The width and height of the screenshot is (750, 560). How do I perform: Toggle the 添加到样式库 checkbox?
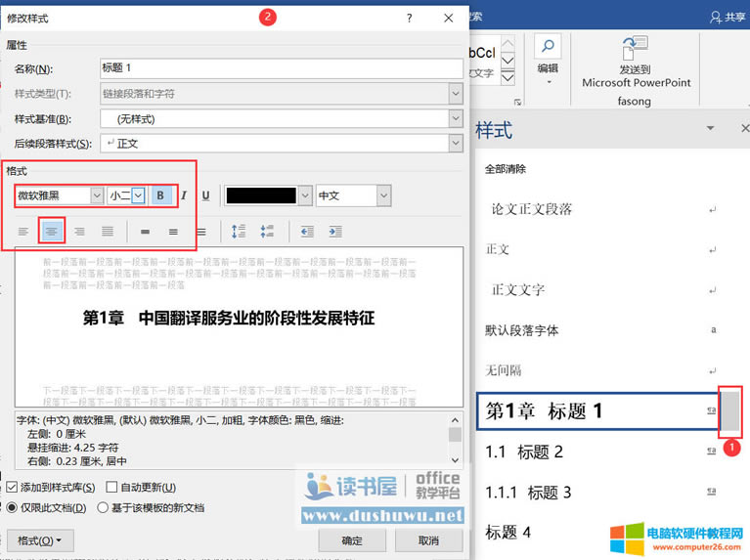point(12,488)
